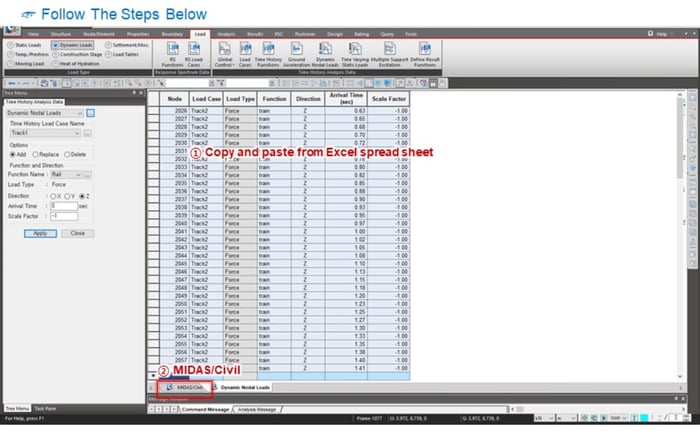
Task: Select Settlement/Misc. load type
Action: [x=127, y=45]
